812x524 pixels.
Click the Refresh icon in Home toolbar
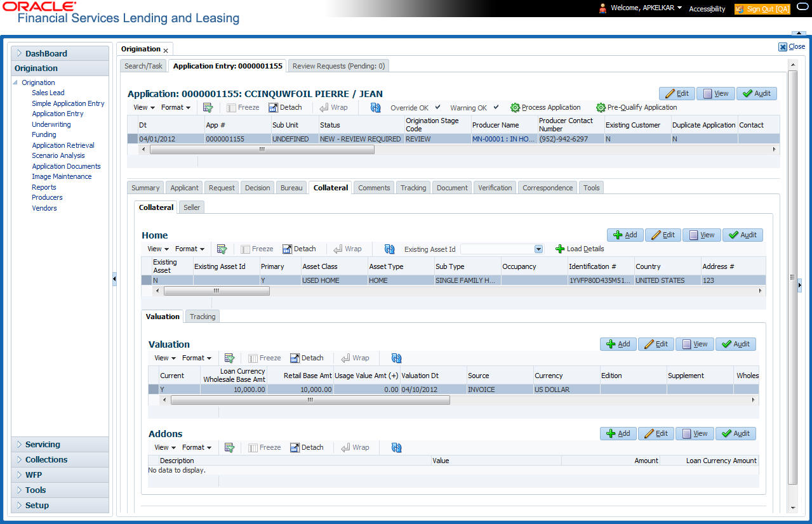(x=389, y=249)
